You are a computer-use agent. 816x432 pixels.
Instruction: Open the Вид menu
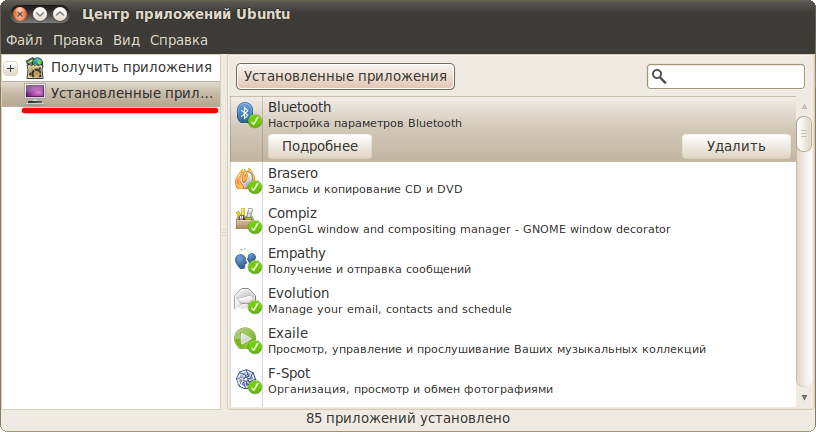point(126,40)
